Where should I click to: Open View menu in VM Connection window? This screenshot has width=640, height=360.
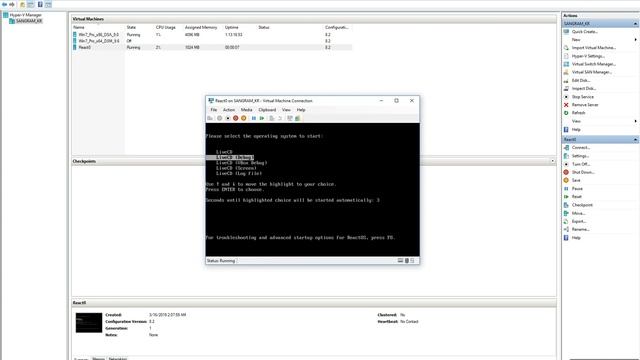(x=286, y=110)
